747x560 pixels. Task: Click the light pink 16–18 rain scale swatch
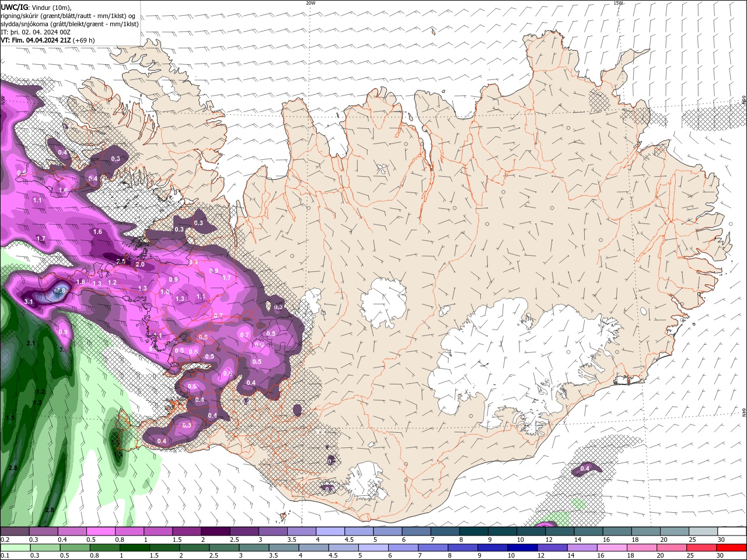pyautogui.click(x=612, y=548)
